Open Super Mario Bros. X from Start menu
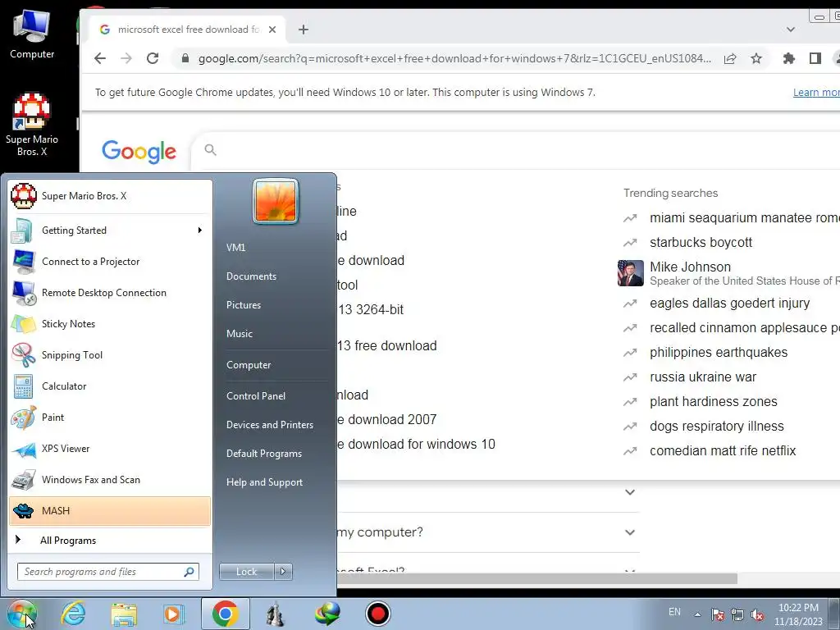 tap(110, 196)
